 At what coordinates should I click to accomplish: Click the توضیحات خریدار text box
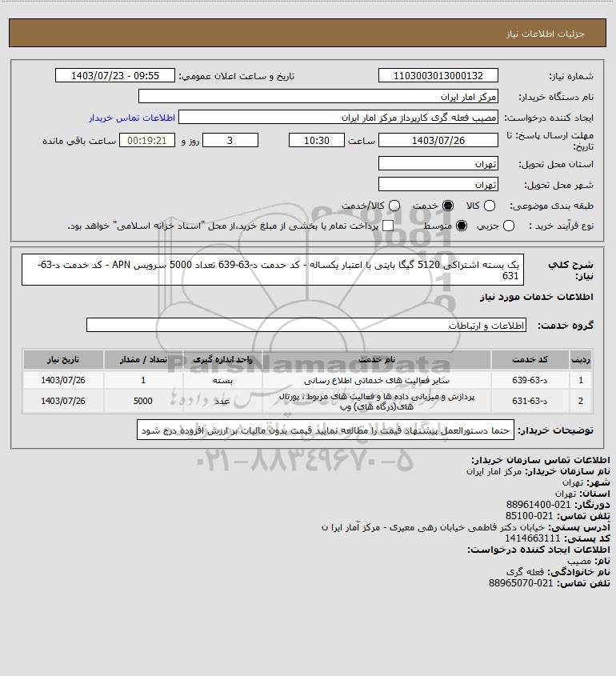pyautogui.click(x=326, y=430)
